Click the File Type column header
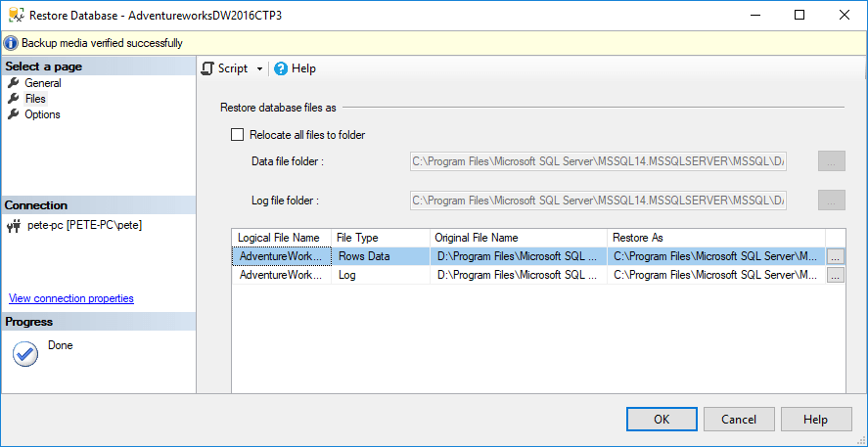The width and height of the screenshot is (868, 447). pos(381,238)
